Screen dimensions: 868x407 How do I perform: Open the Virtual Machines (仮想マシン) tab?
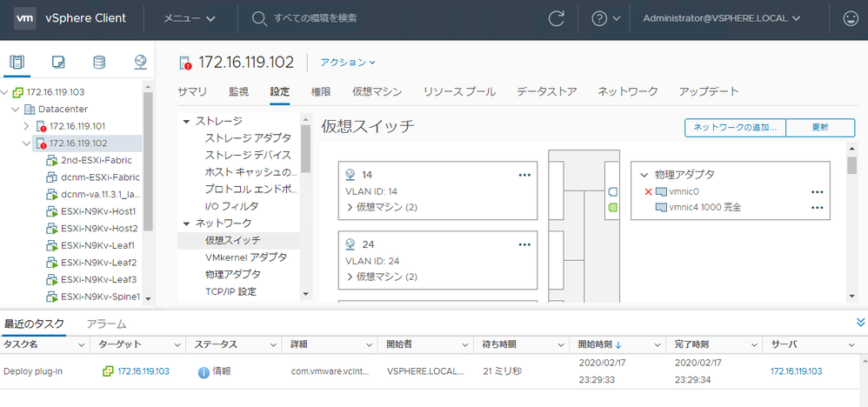click(377, 92)
